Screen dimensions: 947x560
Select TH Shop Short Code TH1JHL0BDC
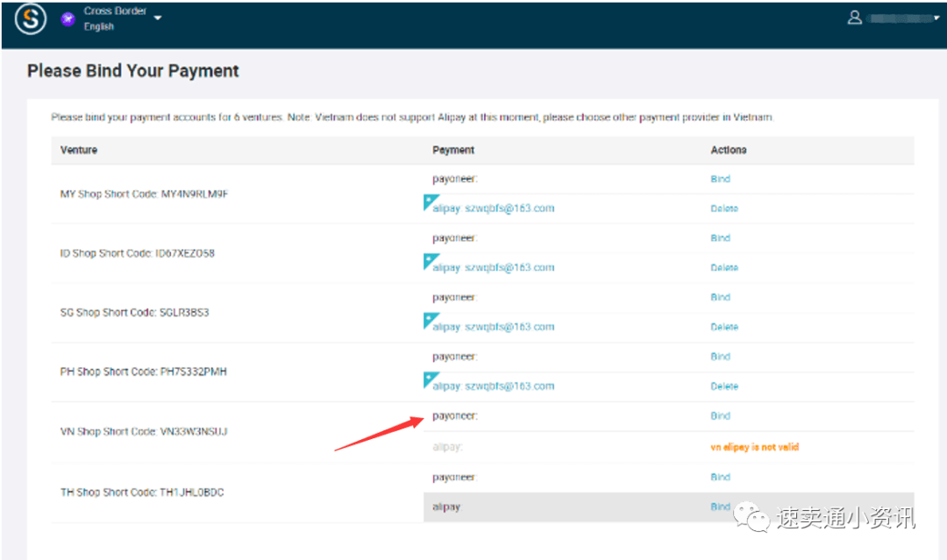coord(142,493)
